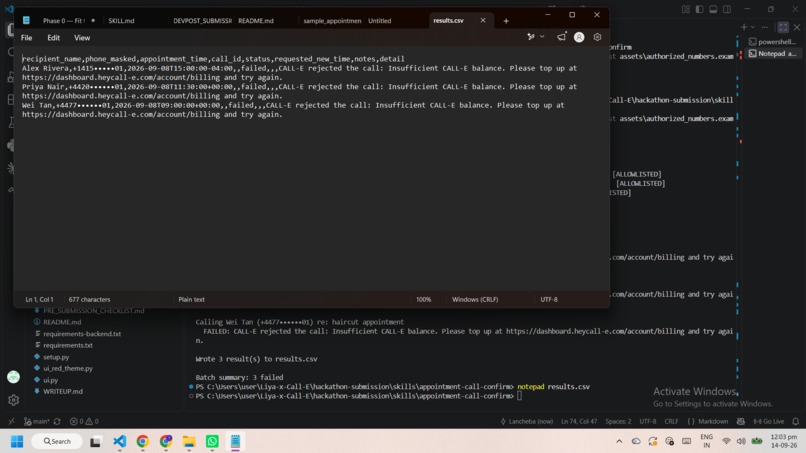
Task: Open WhatsApp from taskbar
Action: [x=212, y=441]
